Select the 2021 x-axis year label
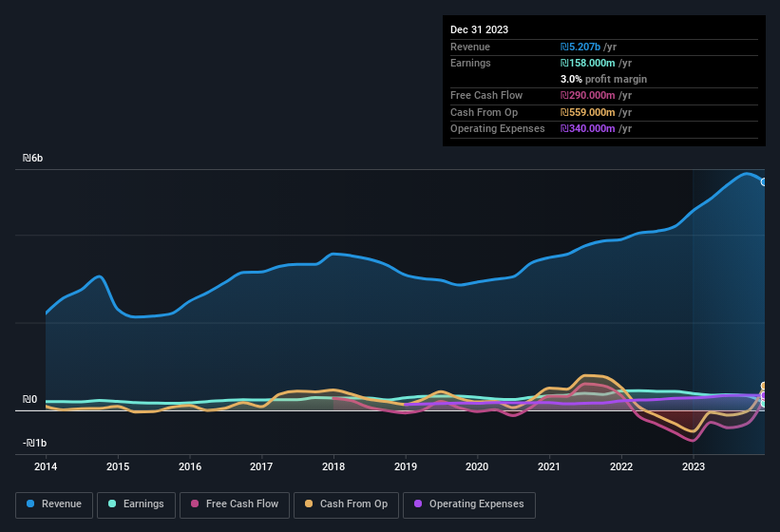780x532 pixels. click(x=549, y=466)
